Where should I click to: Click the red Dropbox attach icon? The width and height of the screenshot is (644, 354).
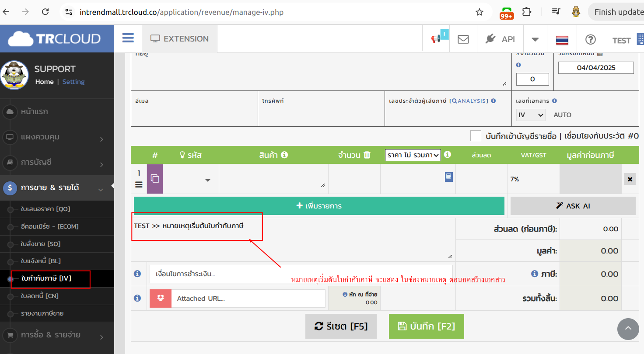tap(161, 298)
